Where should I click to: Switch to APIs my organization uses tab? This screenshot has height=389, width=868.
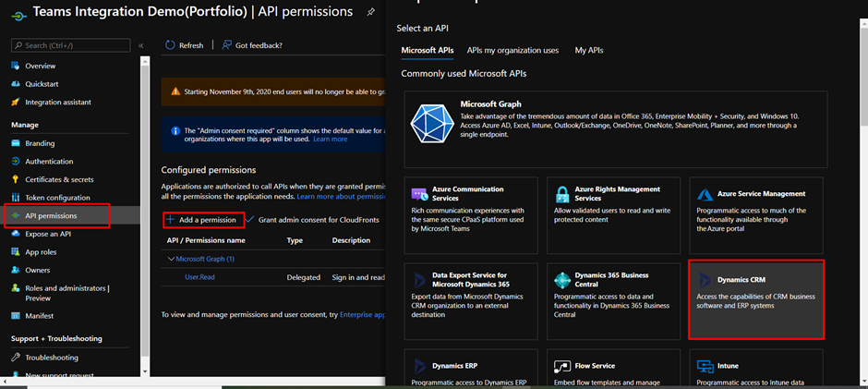[512, 51]
